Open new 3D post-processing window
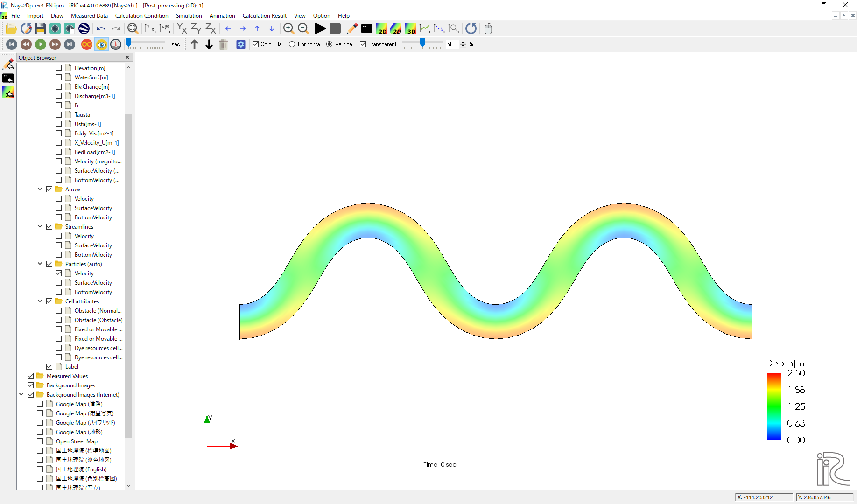Screen dimensions: 857x504 point(410,29)
